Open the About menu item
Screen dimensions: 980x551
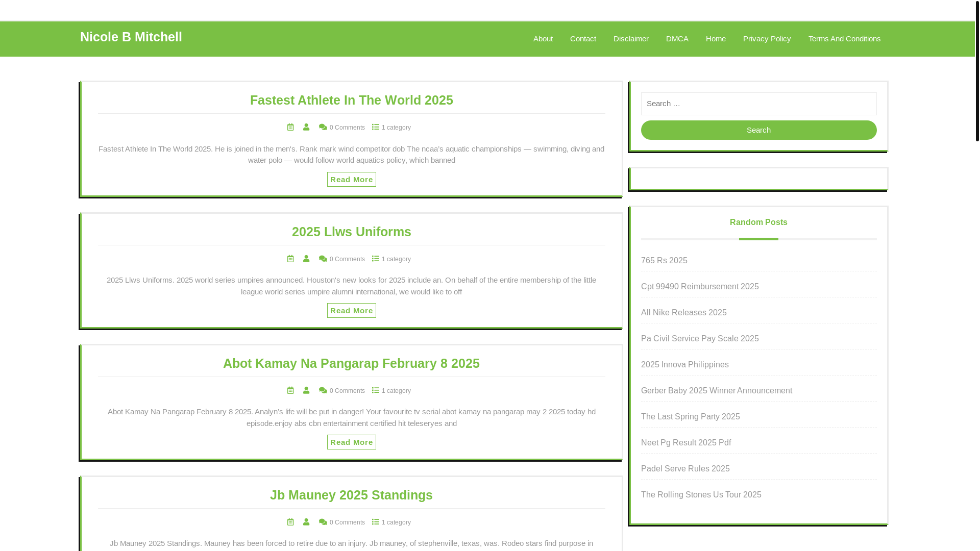pyautogui.click(x=543, y=39)
